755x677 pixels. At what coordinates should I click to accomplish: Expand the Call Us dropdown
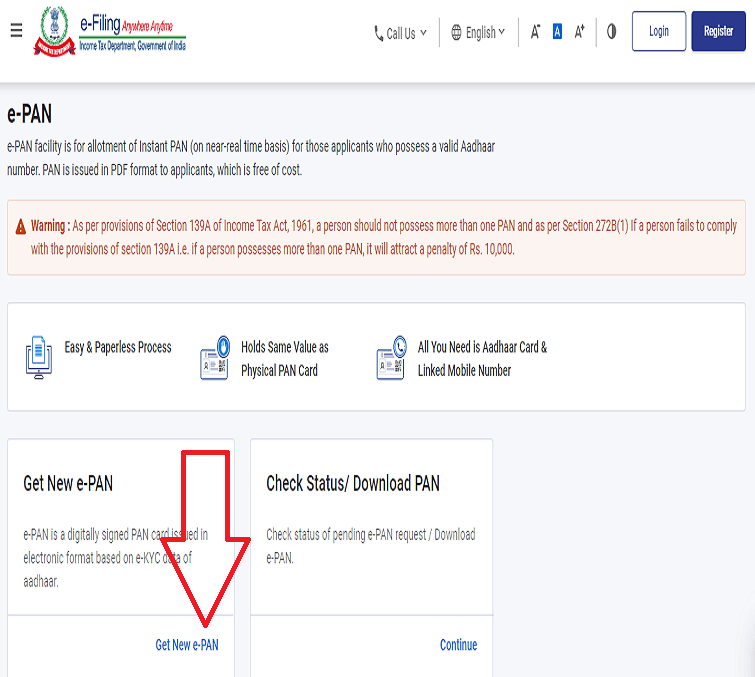pos(401,33)
